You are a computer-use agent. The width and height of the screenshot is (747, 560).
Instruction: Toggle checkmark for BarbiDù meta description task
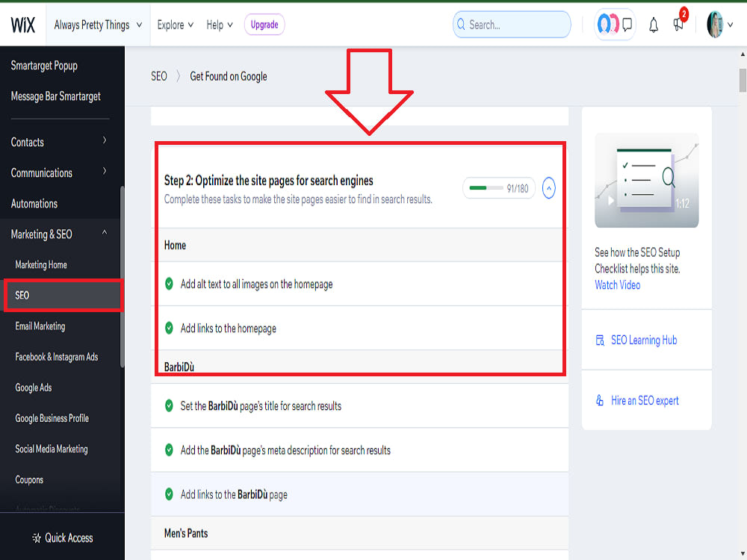point(169,450)
